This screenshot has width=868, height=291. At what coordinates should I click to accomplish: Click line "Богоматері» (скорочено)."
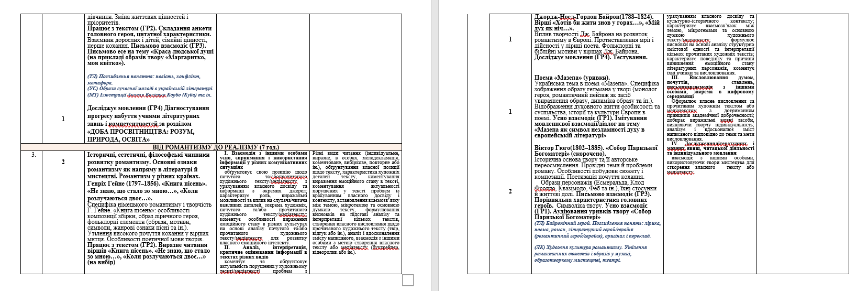click(x=570, y=154)
